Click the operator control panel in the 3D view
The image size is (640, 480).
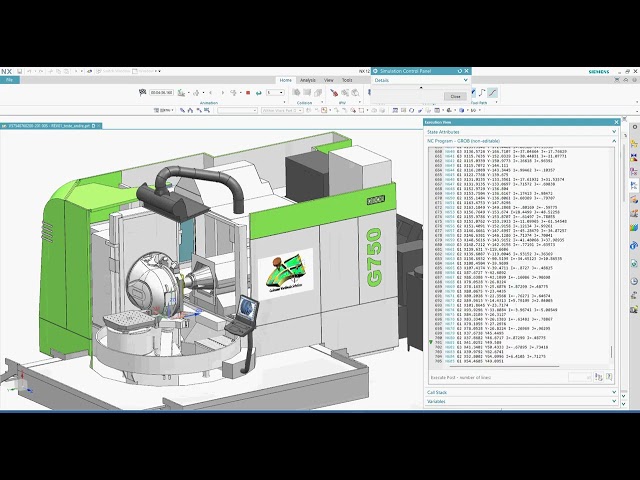[244, 313]
